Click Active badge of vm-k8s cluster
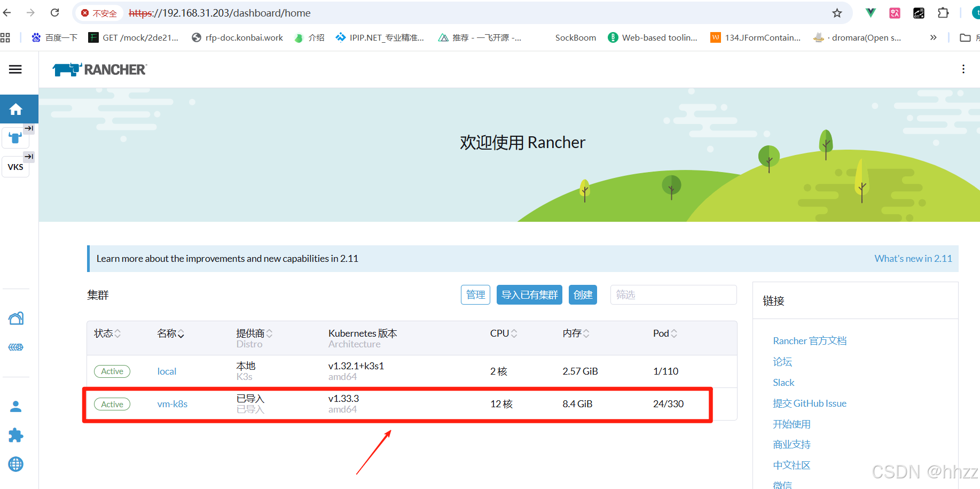Screen dimensions: 980x489 (x=112, y=404)
